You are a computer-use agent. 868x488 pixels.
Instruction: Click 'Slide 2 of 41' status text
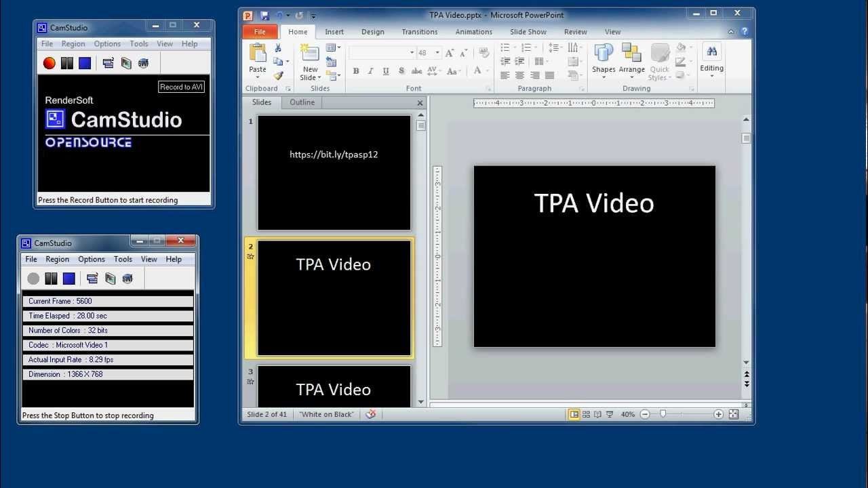267,414
